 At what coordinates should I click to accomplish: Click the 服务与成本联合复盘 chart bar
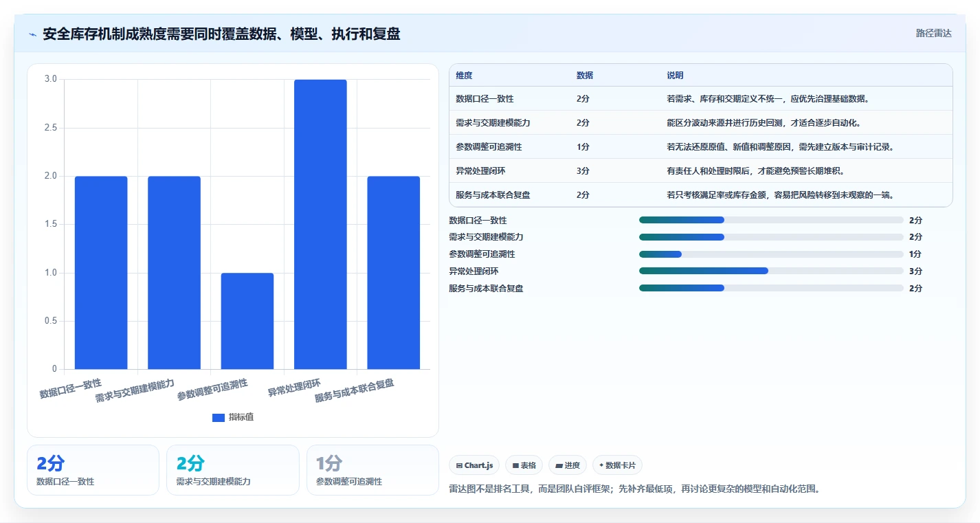pyautogui.click(x=394, y=273)
